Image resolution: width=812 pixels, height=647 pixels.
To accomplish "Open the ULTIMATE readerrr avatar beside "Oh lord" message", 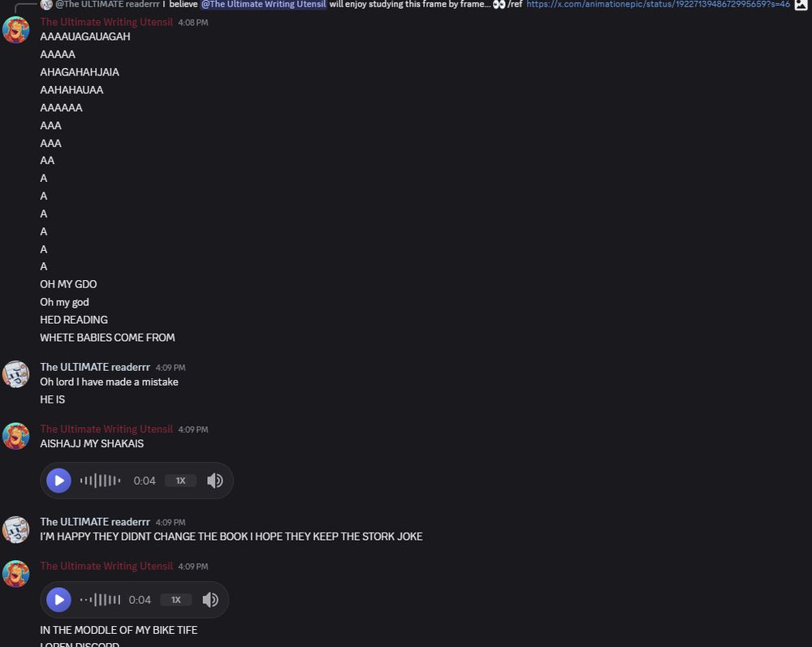I will (16, 374).
